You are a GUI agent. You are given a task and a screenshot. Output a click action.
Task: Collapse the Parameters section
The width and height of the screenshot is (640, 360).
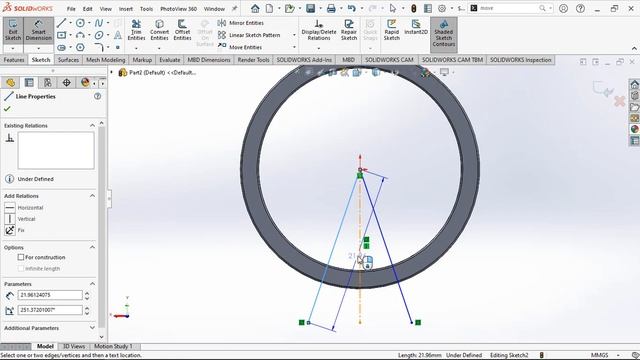coord(92,284)
